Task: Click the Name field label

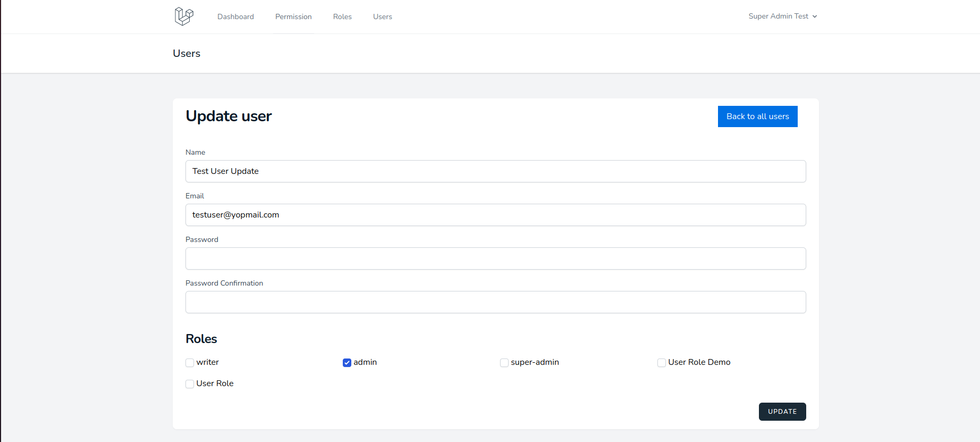Action: pos(195,152)
